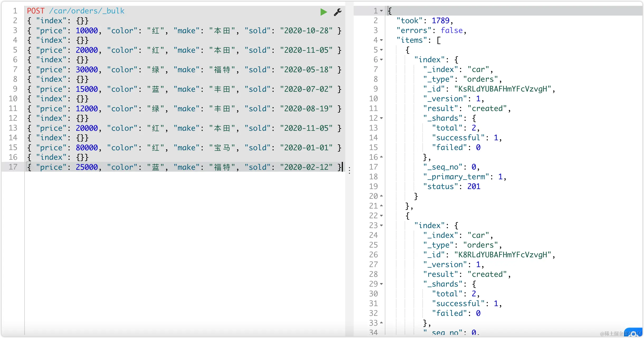This screenshot has width=644, height=338.
Task: Place cursor on the price 80000 value
Action: click(87, 148)
